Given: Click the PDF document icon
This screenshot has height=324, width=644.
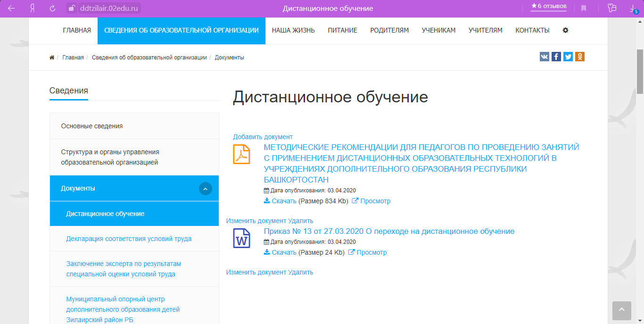Looking at the screenshot, I should tap(242, 154).
